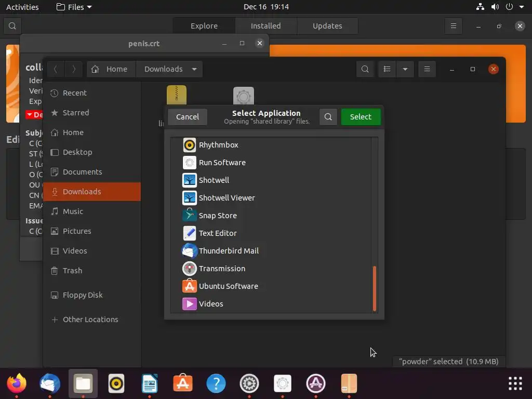532x399 pixels.
Task: Select Shotwell Viewer entry
Action: pyautogui.click(x=271, y=198)
